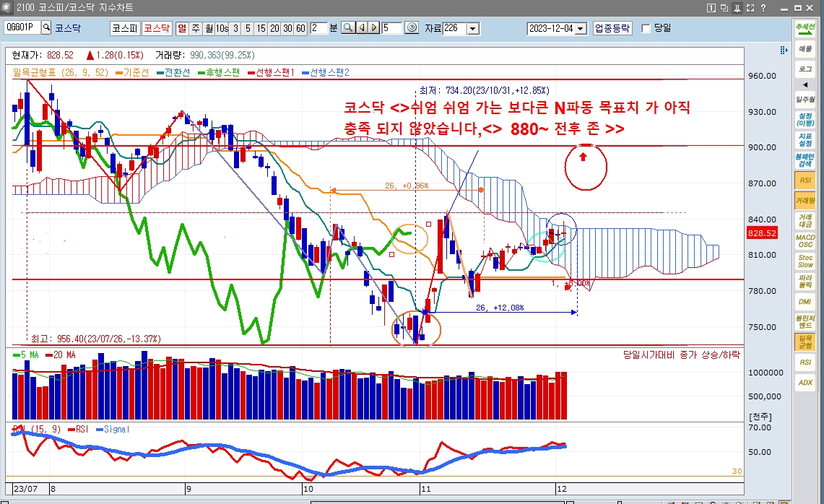The height and width of the screenshot is (504, 824).
Task: Click the title bar screen number icon
Action: point(711,7)
